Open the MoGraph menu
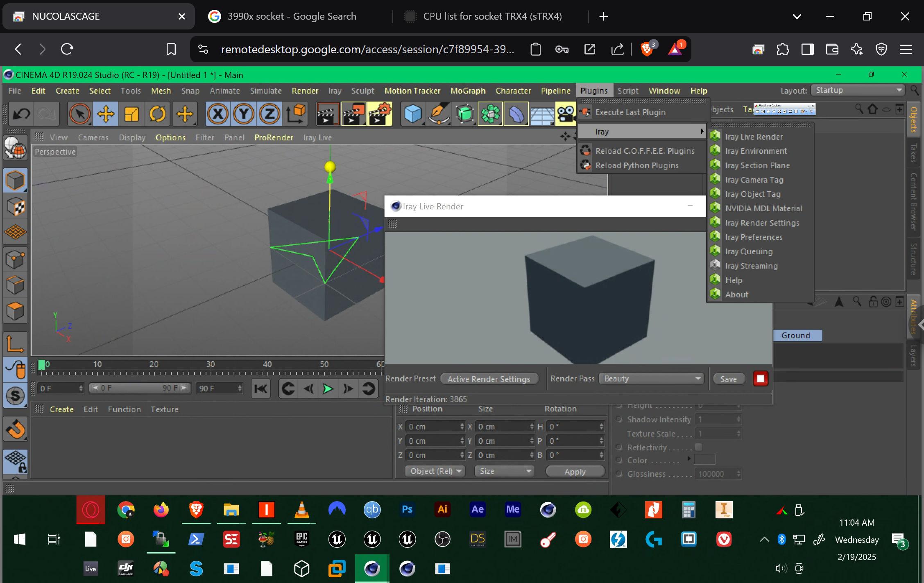This screenshot has width=924, height=583. click(x=468, y=90)
